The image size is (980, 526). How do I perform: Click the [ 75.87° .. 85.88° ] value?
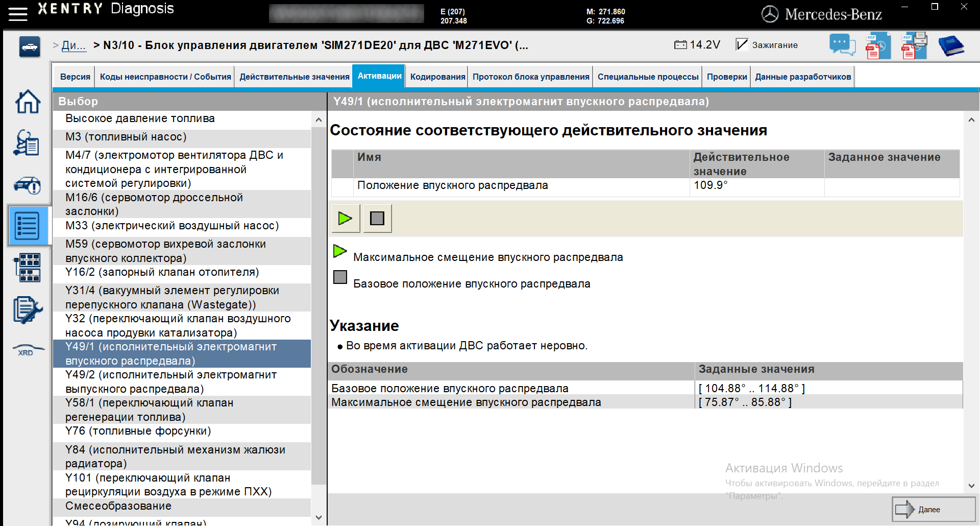click(745, 402)
